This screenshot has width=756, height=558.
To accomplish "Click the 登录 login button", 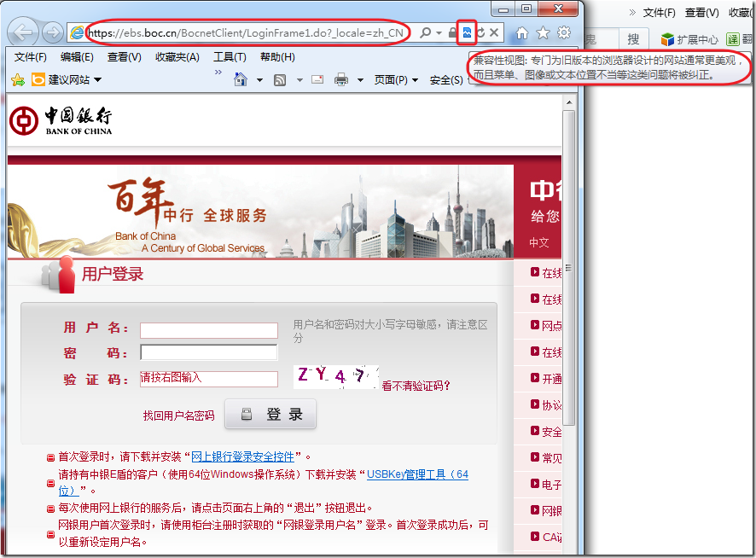I will [270, 414].
